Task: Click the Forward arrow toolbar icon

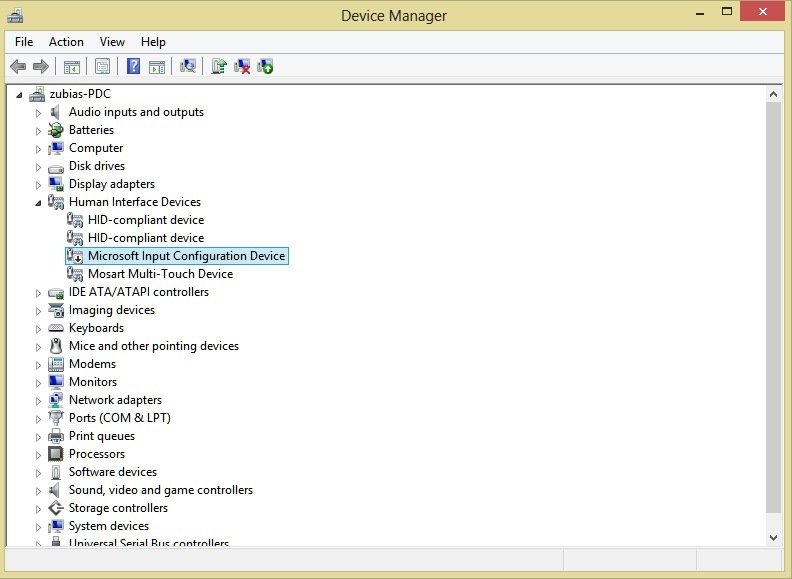Action: point(41,66)
